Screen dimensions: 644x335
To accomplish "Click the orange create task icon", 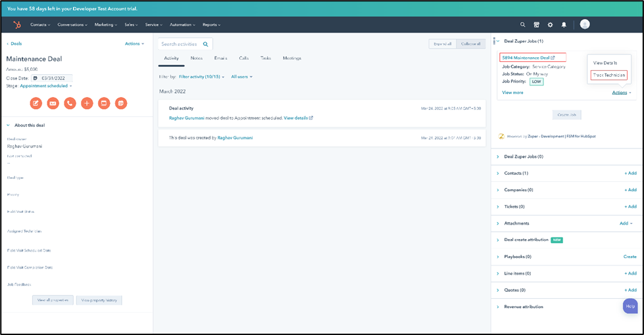I will tap(104, 103).
